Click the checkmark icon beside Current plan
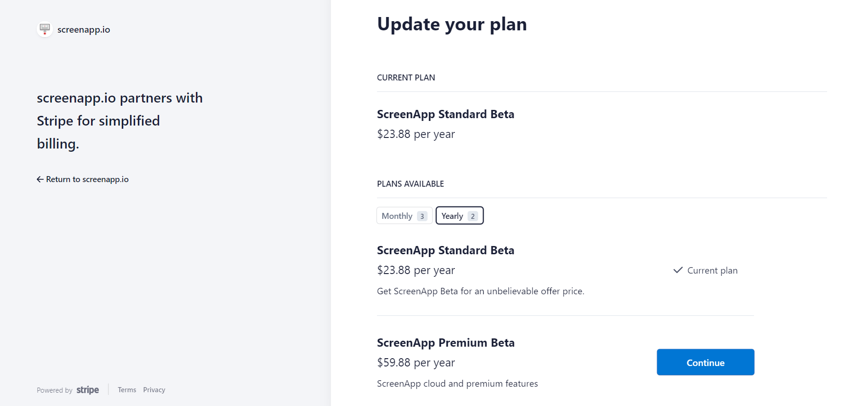This screenshot has width=868, height=406. (x=678, y=270)
